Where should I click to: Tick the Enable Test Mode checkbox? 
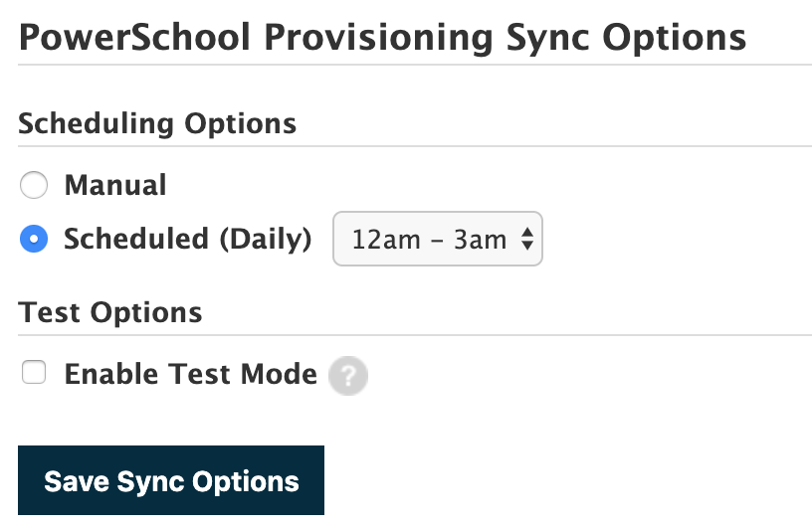[34, 374]
